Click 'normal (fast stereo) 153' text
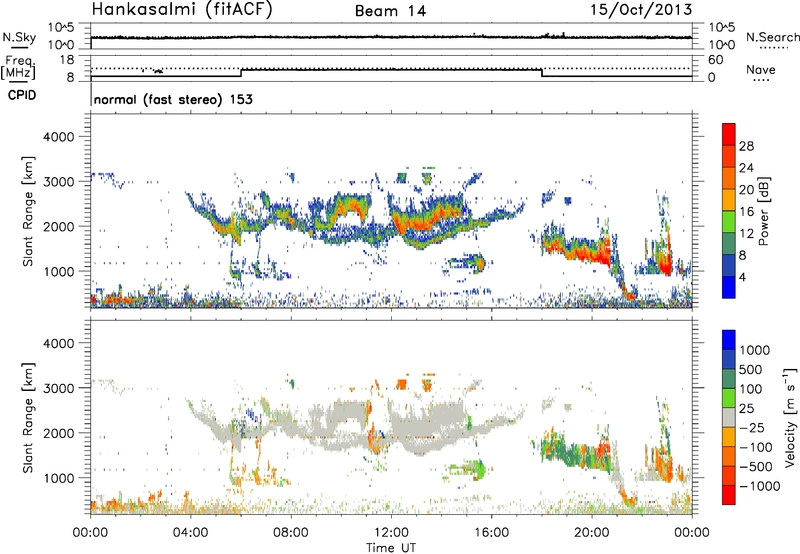Screen dimensions: 800x554 (173, 99)
